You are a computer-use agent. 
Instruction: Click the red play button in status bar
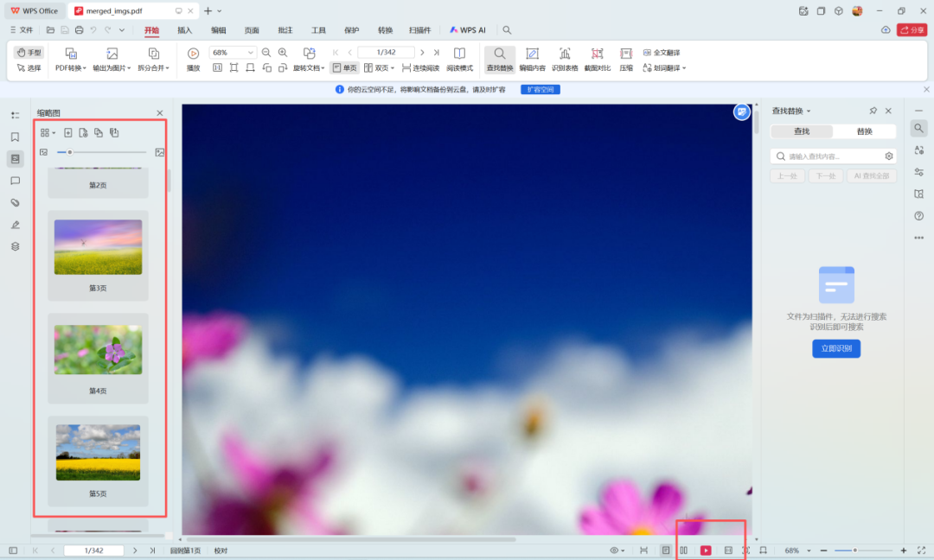click(x=706, y=550)
